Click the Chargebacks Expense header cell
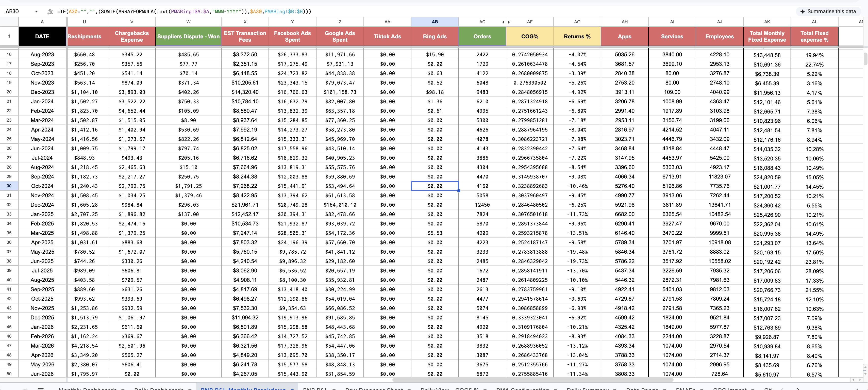This screenshot has width=868, height=390. coord(132,36)
